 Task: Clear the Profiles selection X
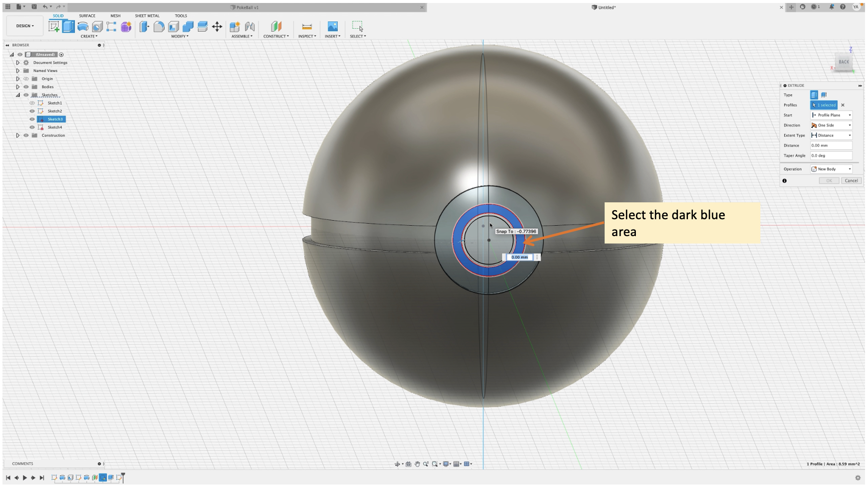(x=843, y=105)
